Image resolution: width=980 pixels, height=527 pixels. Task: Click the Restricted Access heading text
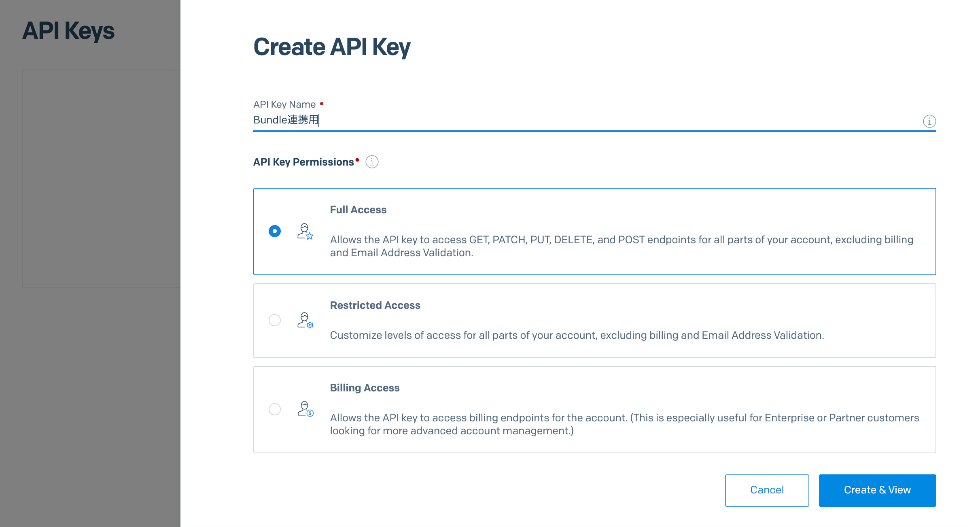375,305
